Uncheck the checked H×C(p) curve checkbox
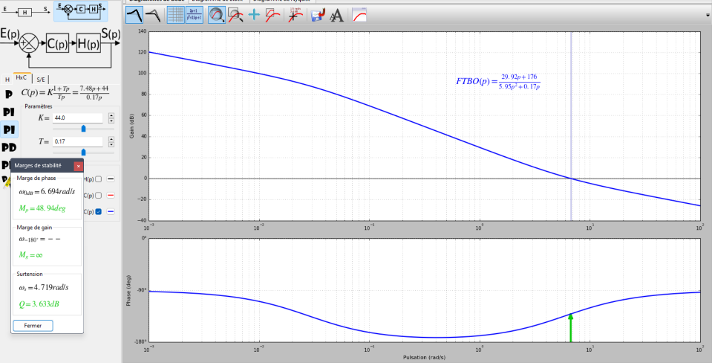 pos(98,212)
